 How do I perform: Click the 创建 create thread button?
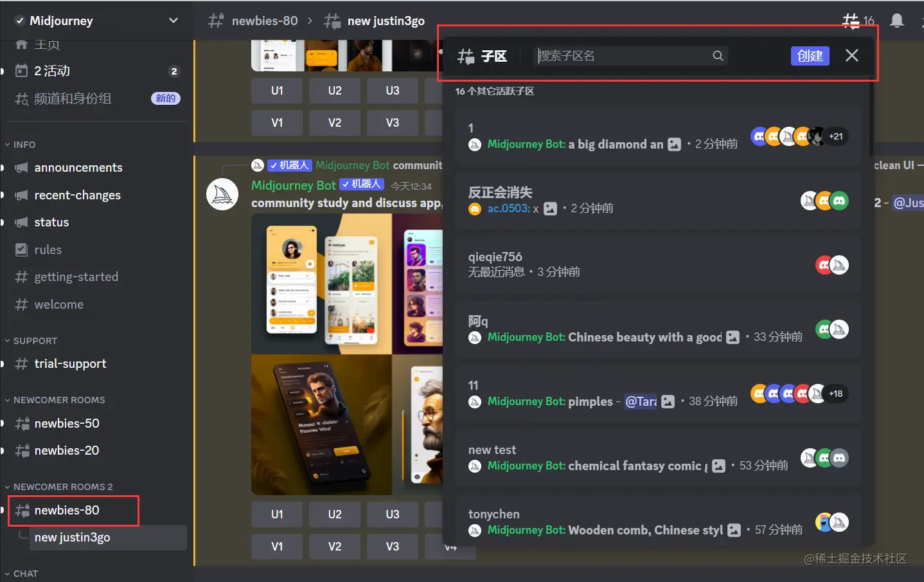pyautogui.click(x=810, y=56)
